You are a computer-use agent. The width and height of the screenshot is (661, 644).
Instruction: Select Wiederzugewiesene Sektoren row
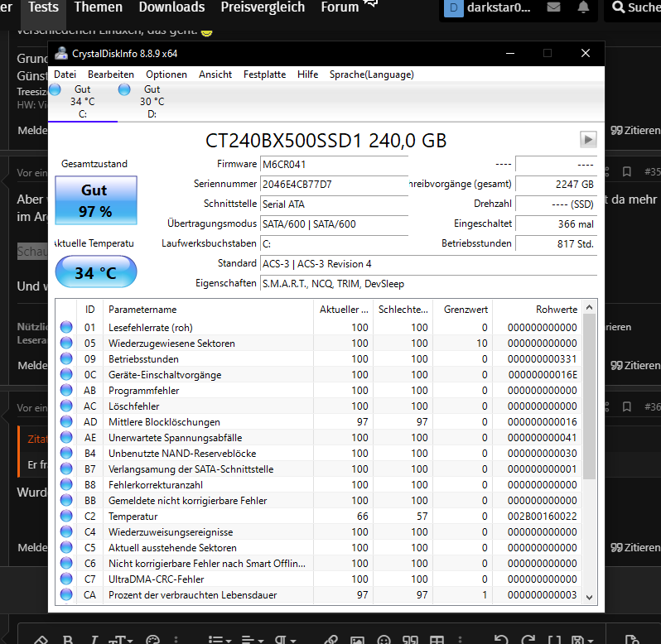[x=319, y=344]
